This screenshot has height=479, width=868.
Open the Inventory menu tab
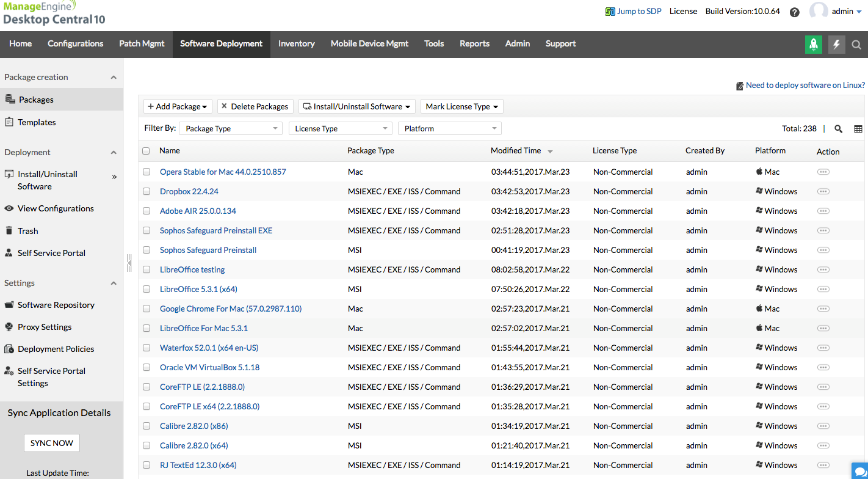point(296,44)
